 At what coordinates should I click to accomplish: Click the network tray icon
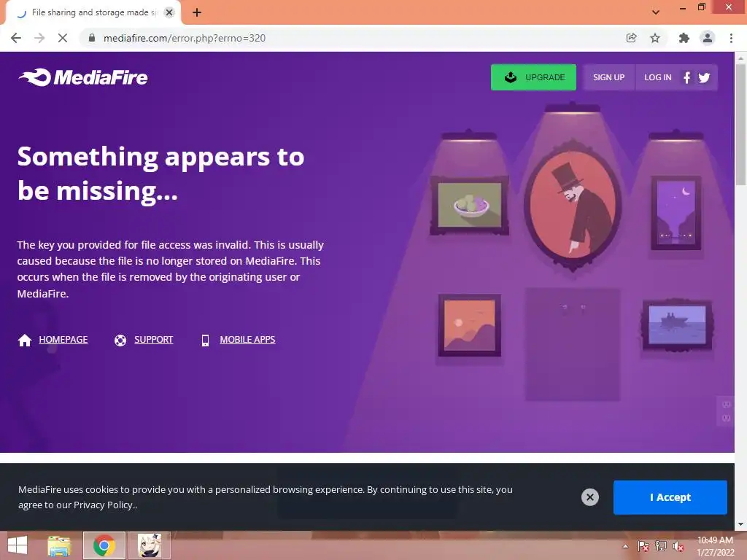tap(661, 546)
